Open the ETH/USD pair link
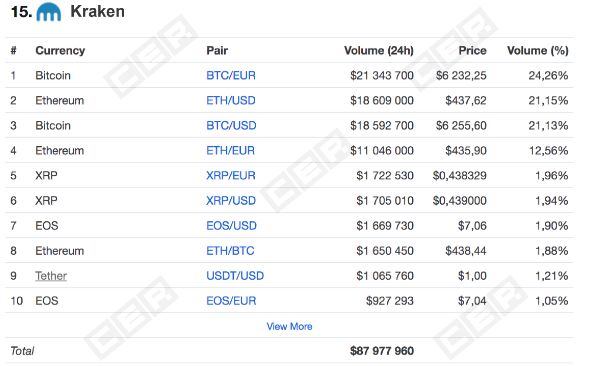This screenshot has height=366, width=601. click(231, 100)
